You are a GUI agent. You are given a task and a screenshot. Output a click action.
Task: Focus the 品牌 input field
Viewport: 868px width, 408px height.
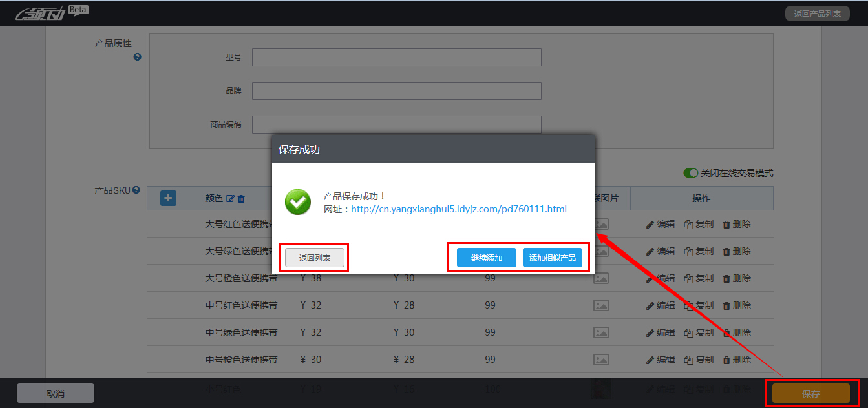(x=396, y=91)
